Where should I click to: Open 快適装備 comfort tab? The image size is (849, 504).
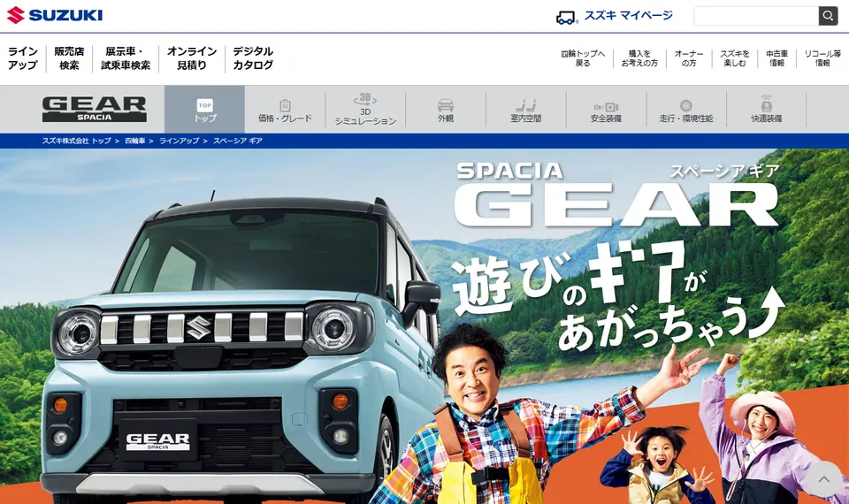point(766,110)
